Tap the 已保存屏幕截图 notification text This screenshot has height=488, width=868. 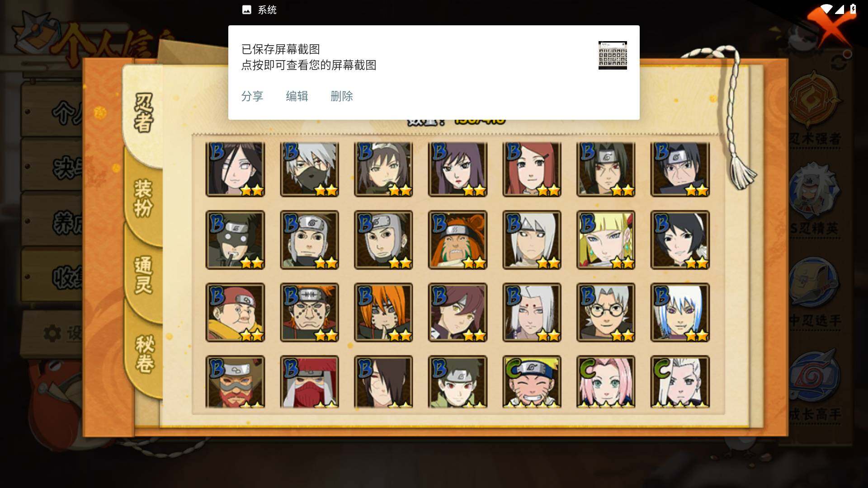pos(281,49)
